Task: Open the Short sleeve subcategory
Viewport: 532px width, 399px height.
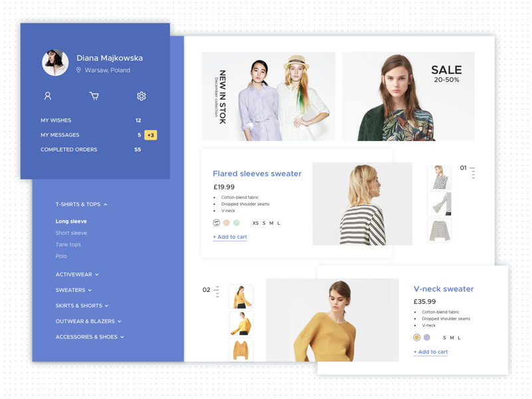Action: point(71,233)
